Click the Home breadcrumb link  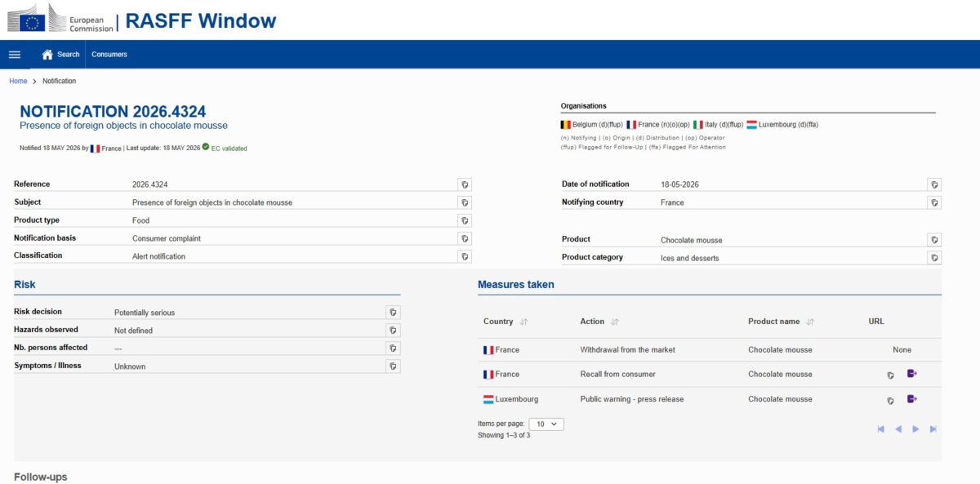(x=18, y=81)
